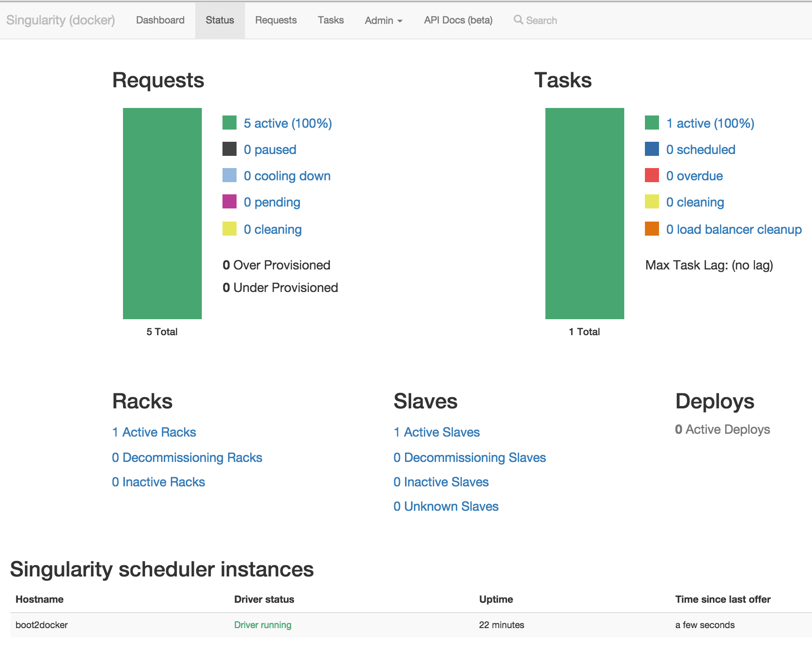
Task: Click the 1 Total label
Action: coord(584,332)
